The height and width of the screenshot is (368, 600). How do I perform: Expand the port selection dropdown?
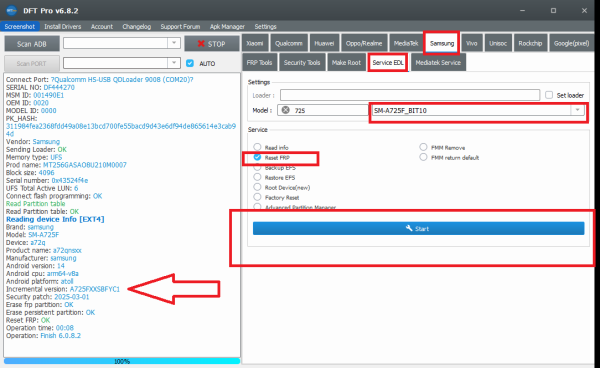pos(174,62)
